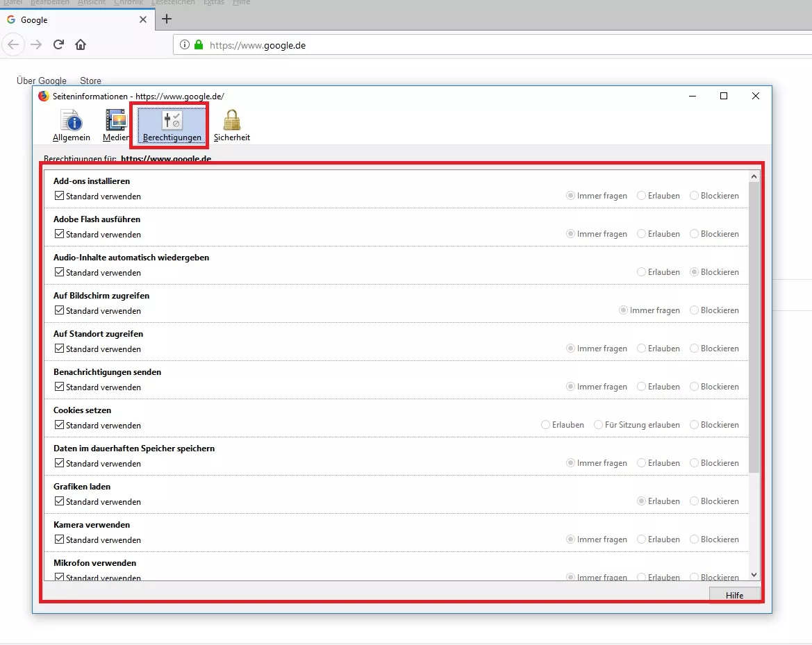Screen dimensions: 812x645
Task: Click the permissions list scroll down arrow
Action: 754,575
